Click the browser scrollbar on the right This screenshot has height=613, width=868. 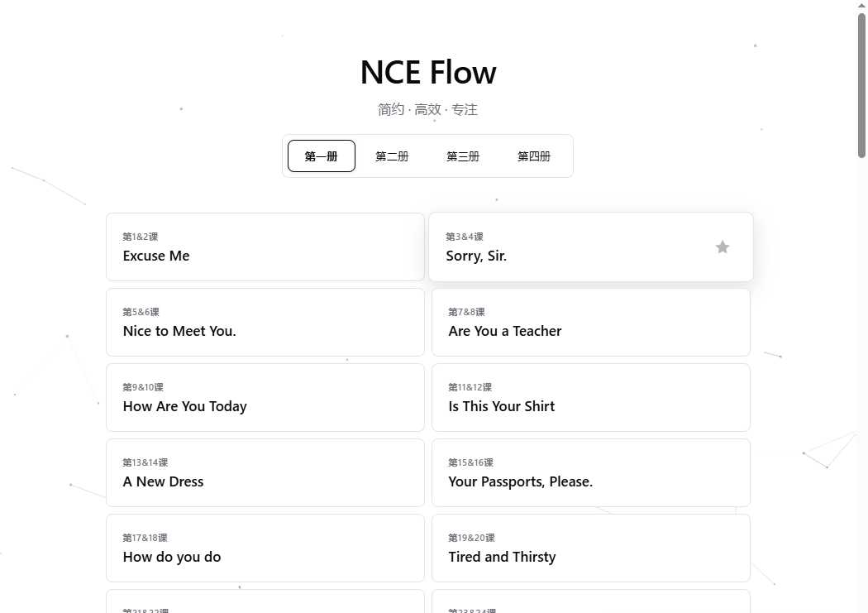point(862,83)
